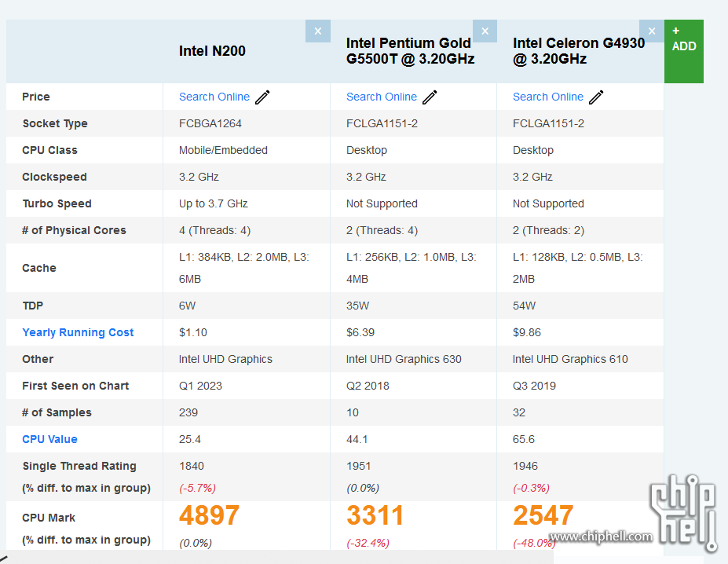Open the CPU Value link
The width and height of the screenshot is (728, 564).
[49, 439]
